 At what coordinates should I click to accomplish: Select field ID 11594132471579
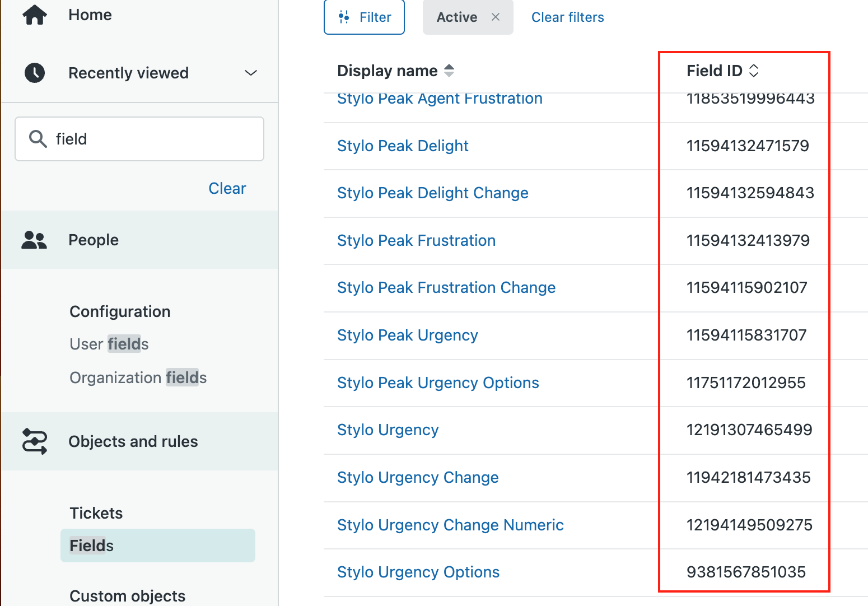pyautogui.click(x=748, y=146)
